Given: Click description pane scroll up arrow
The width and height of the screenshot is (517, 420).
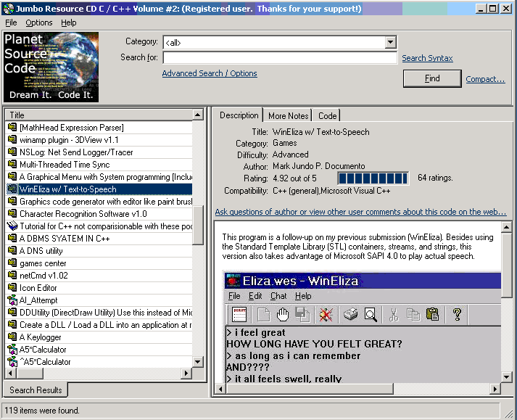Looking at the screenshot, I should click(506, 227).
